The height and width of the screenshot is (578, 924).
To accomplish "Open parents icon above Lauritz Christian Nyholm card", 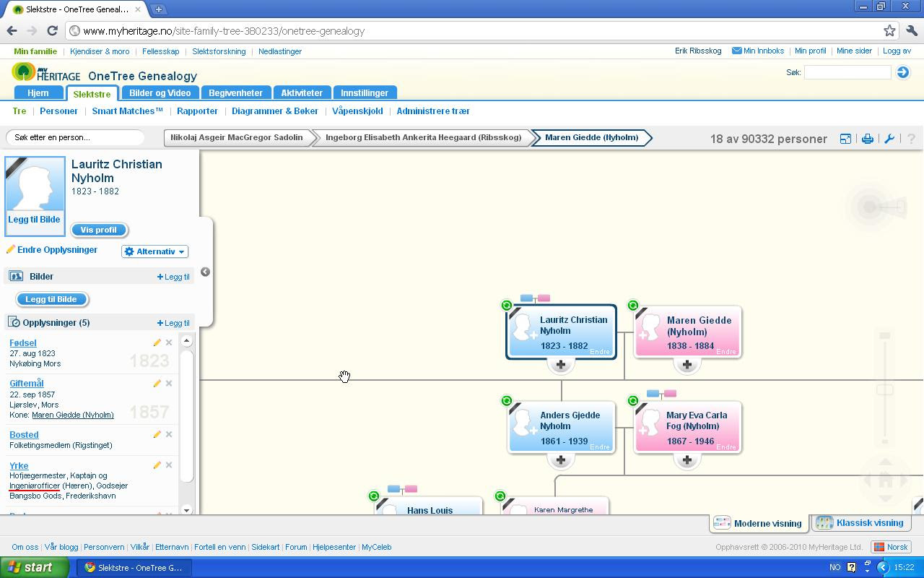I will tap(535, 298).
